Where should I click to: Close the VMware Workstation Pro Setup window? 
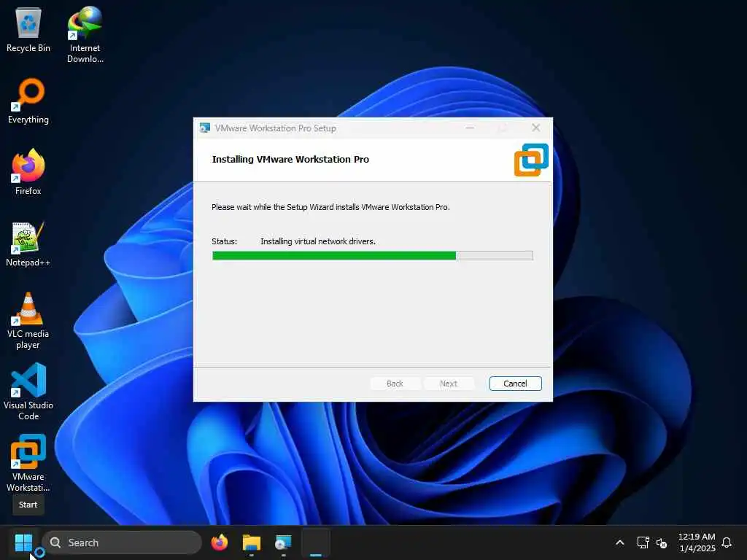point(536,128)
